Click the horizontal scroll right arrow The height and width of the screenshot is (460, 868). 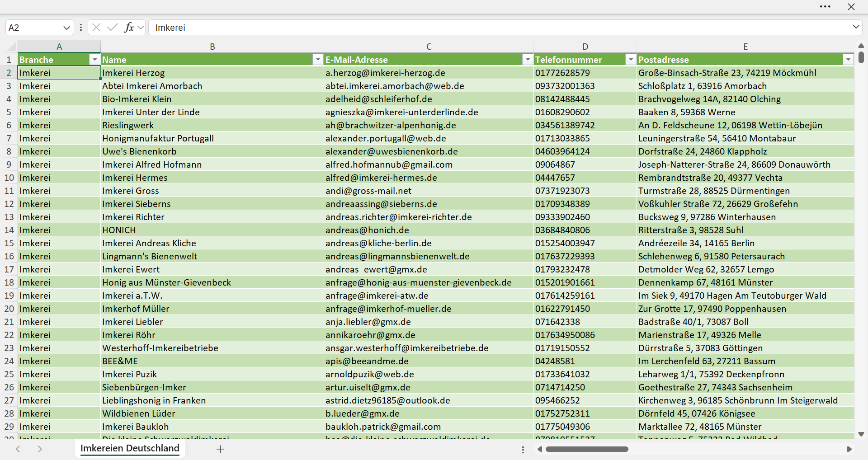849,449
